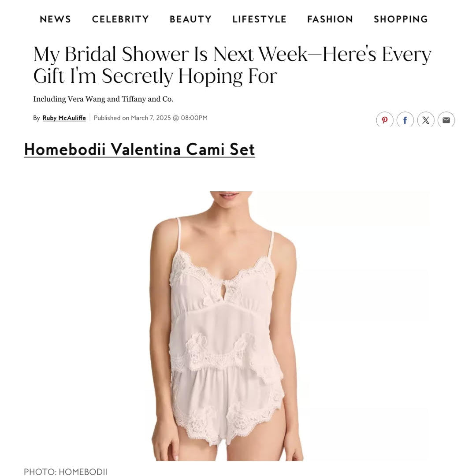Click the March 7, 2025 publish date
The image size is (476, 476).
[x=151, y=118]
